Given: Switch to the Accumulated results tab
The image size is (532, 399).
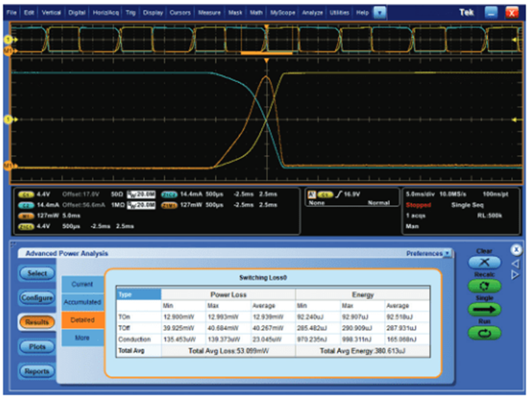Looking at the screenshot, I should [x=83, y=302].
